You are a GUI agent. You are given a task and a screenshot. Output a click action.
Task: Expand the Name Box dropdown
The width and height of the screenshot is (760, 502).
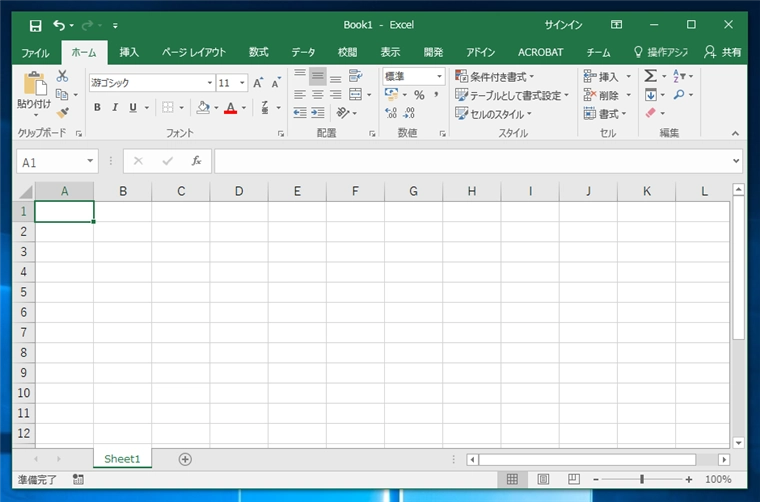pos(90,161)
